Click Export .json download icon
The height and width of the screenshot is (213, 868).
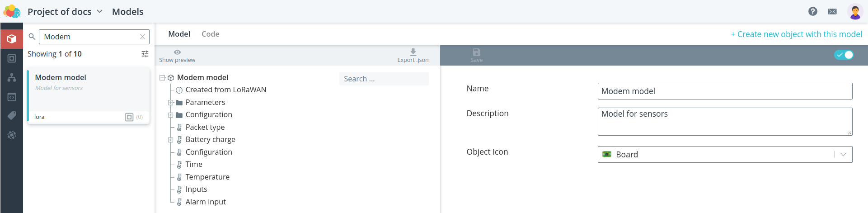pyautogui.click(x=413, y=52)
